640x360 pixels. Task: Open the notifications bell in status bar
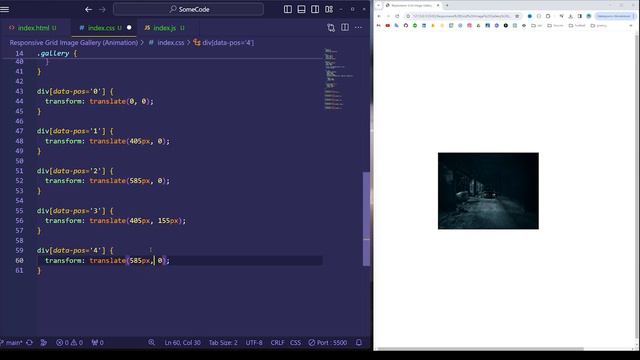click(x=359, y=342)
